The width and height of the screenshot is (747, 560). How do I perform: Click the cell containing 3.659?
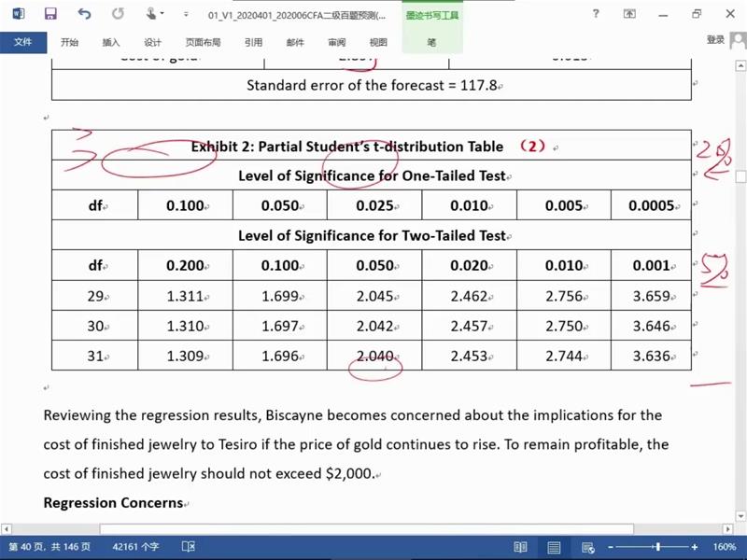(x=651, y=296)
